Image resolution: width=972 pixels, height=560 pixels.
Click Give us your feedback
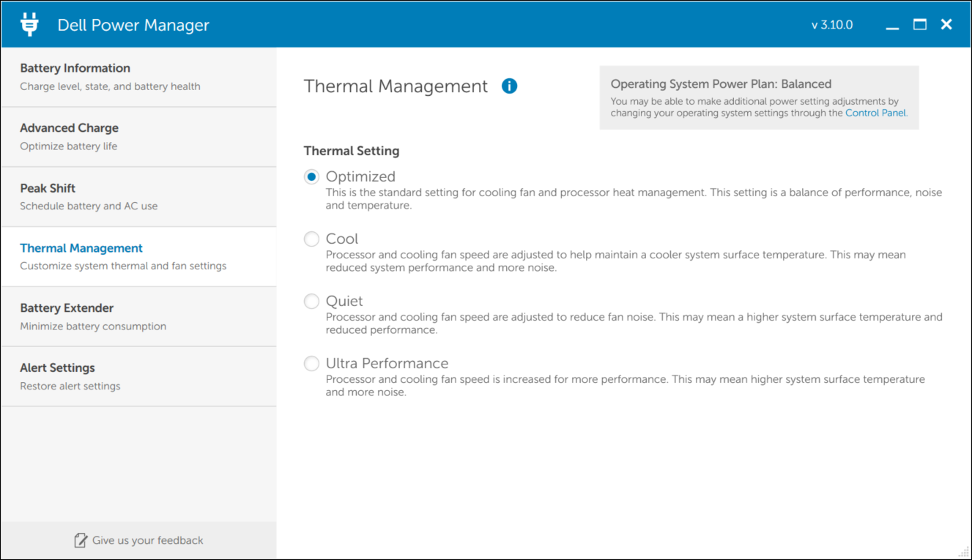click(x=147, y=540)
